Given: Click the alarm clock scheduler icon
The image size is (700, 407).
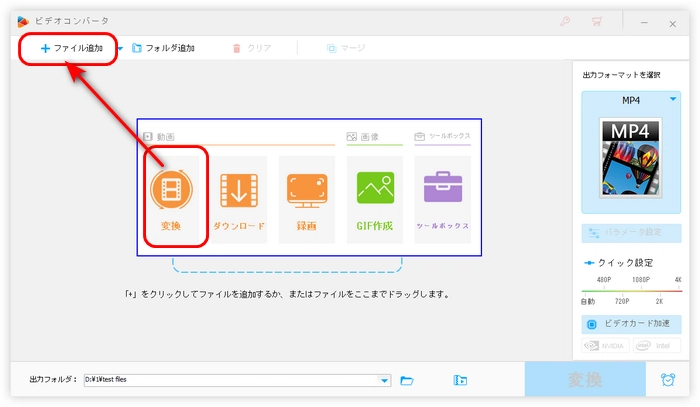Looking at the screenshot, I should (666, 380).
